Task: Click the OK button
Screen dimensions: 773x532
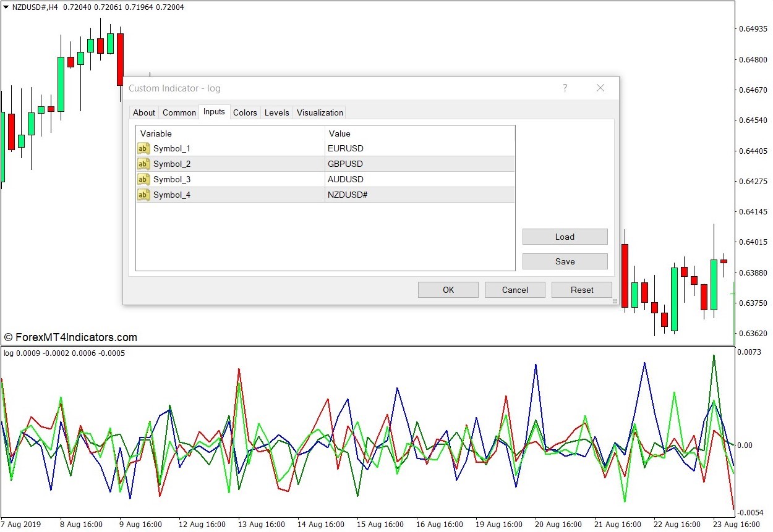Action: point(448,290)
